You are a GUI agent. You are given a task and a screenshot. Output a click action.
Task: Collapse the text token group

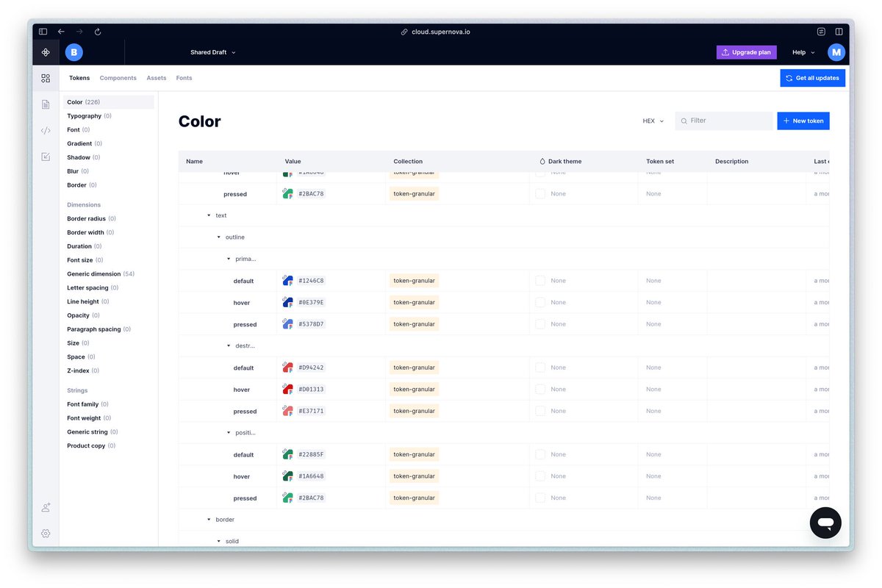(209, 215)
